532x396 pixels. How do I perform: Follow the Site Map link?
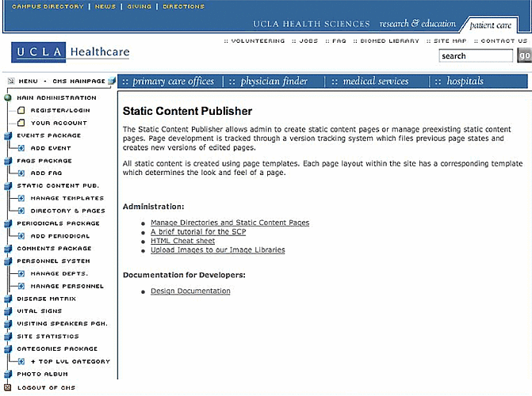click(x=450, y=41)
